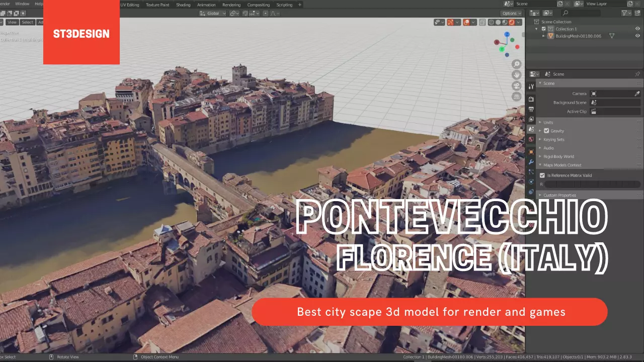Toggle the show gizmos button
Viewport: 644px width, 362px height.
450,22
